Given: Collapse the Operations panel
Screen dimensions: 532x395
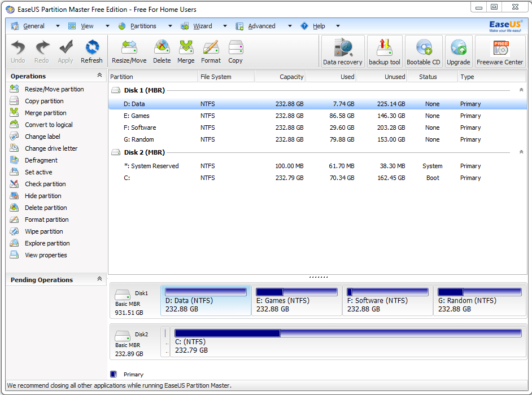Looking at the screenshot, I should pyautogui.click(x=100, y=75).
